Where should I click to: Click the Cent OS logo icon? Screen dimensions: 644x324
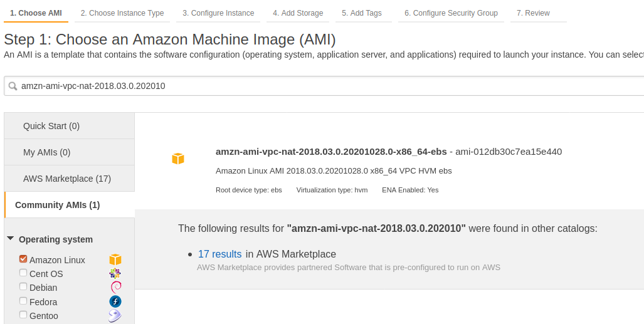115,273
